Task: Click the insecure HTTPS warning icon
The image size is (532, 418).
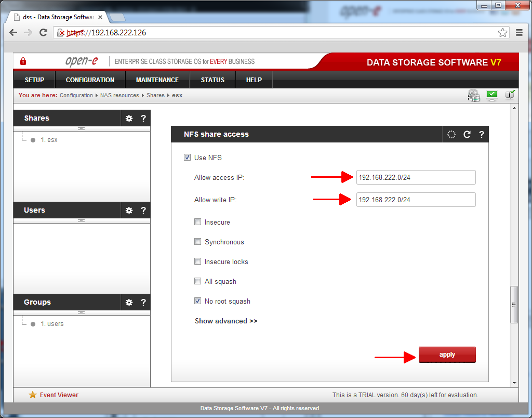Action: pos(61,33)
